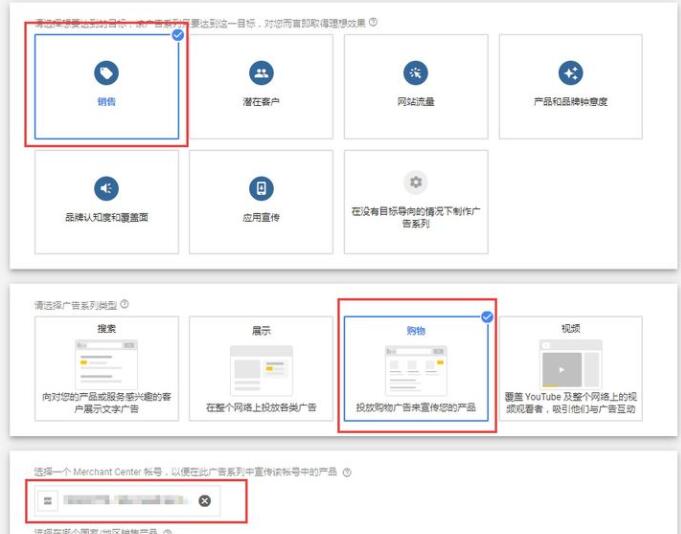Click the 在没有目标导向的情况下制作广告系列 text

tap(415, 218)
